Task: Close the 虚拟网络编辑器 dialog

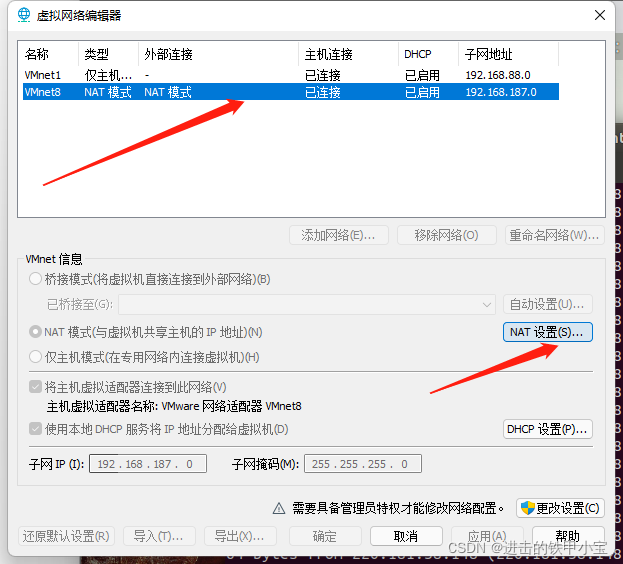Action: click(x=600, y=15)
